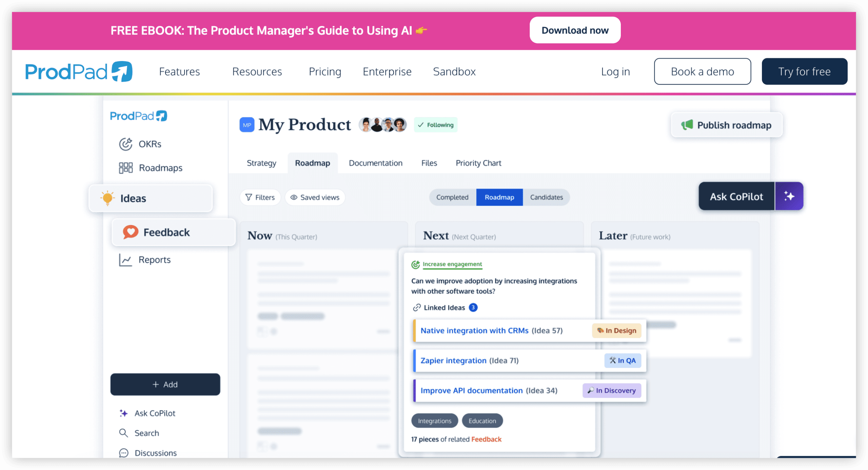
Task: Open the Documentation tab
Action: coord(375,163)
